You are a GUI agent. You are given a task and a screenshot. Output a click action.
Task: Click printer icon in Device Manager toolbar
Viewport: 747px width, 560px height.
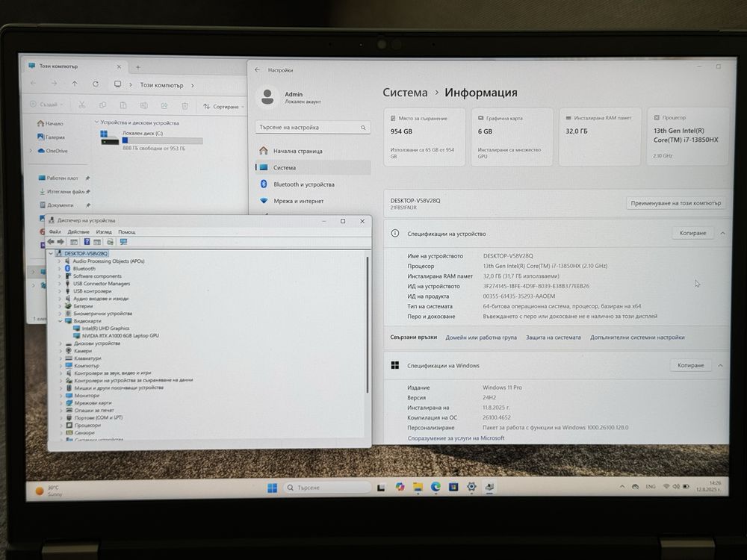pos(110,242)
